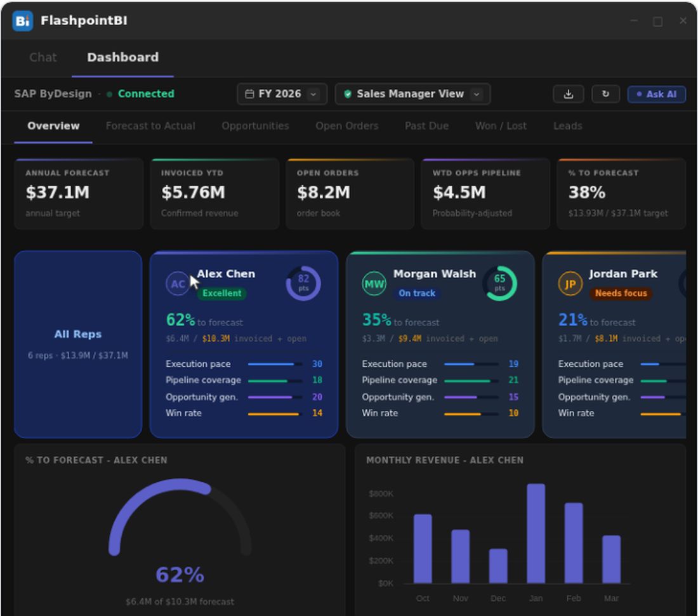
Task: Select the All Reps card
Action: click(78, 344)
